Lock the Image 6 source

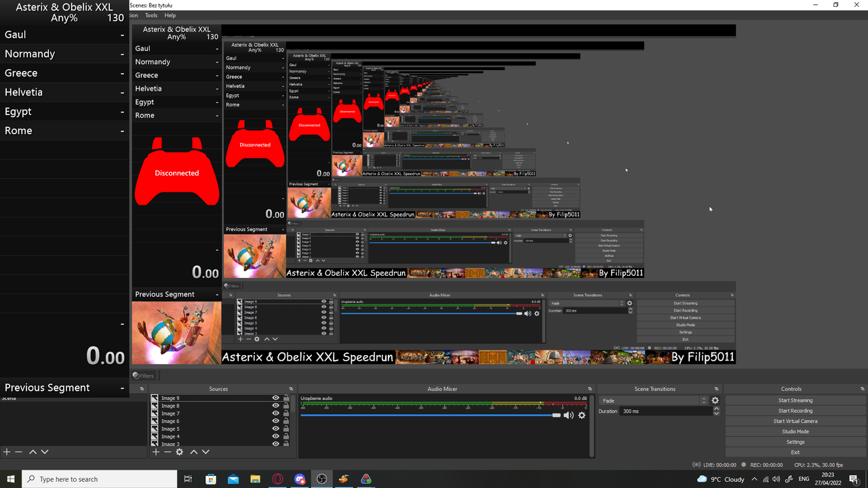[286, 422]
